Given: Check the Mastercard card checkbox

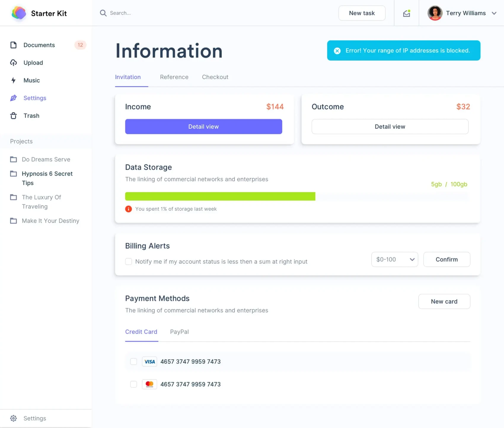Looking at the screenshot, I should click(134, 384).
